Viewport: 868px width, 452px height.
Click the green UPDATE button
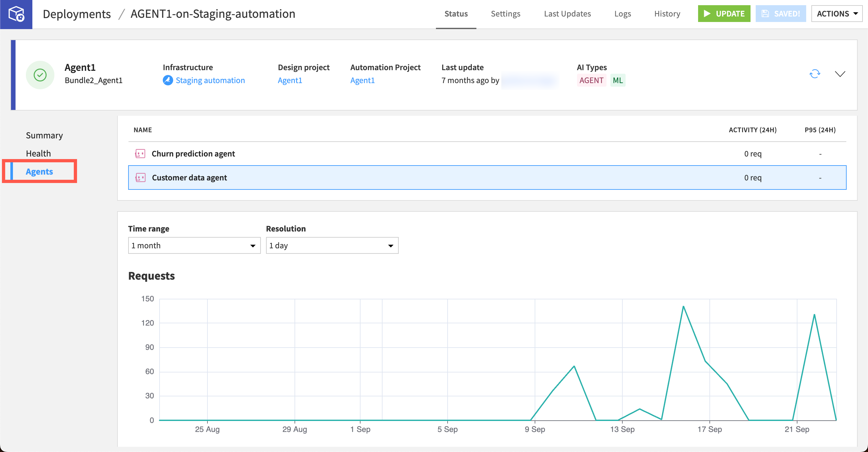point(724,14)
